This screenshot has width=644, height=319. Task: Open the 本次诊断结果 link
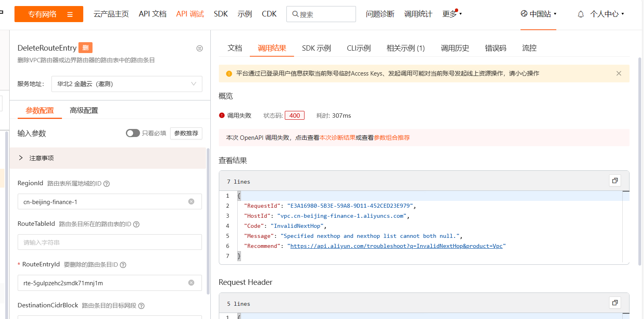coord(337,138)
